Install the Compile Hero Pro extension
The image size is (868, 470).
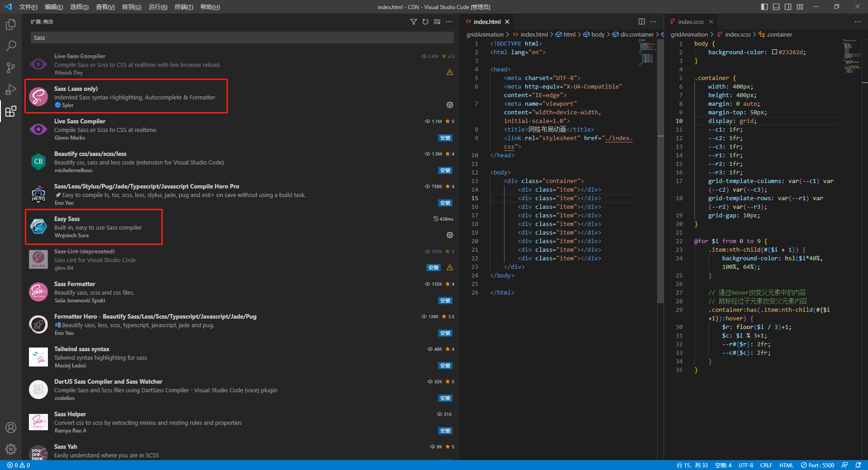445,203
